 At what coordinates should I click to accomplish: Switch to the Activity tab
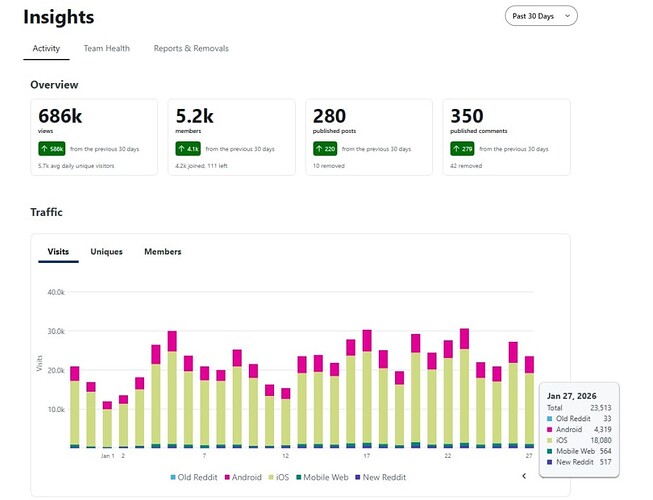(x=46, y=48)
